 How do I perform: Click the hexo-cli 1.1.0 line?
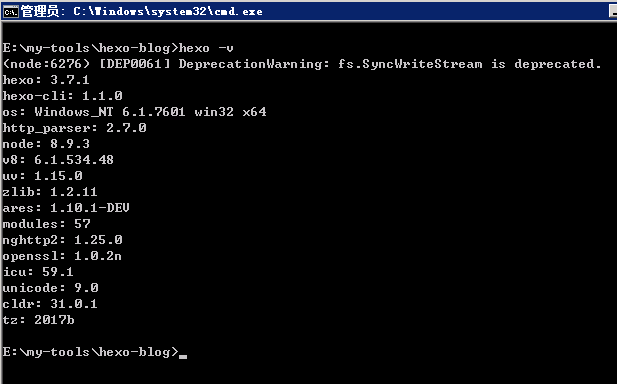63,96
